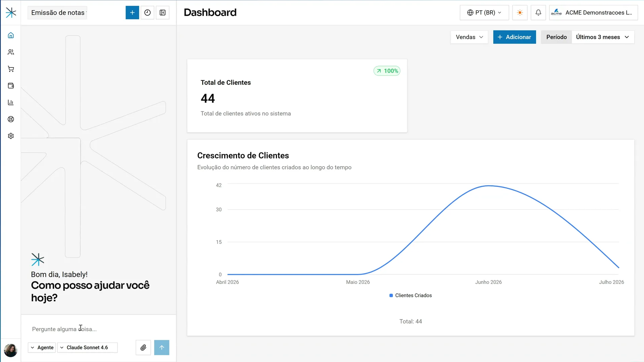Image resolution: width=644 pixels, height=362 pixels.
Task: Click the chat history clock icon
Action: (147, 13)
